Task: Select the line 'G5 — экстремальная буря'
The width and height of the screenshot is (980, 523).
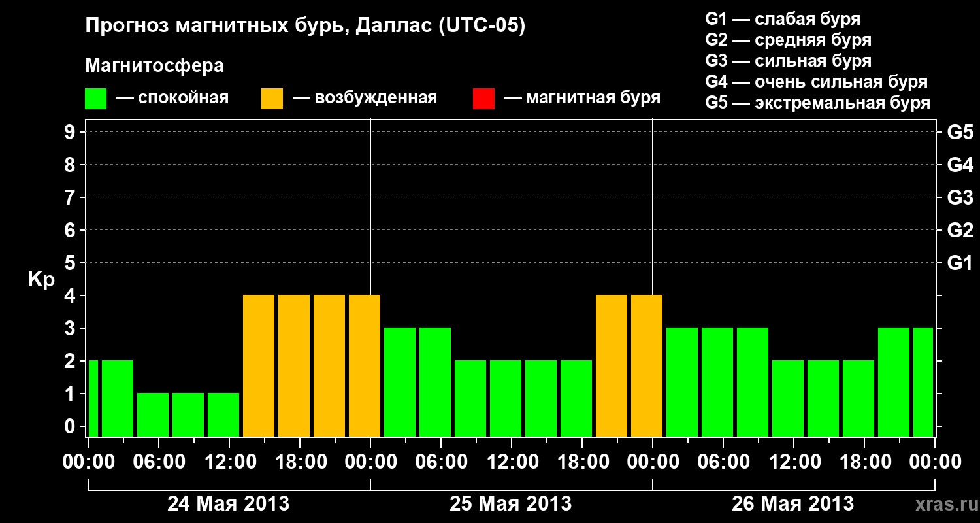Action: (x=817, y=103)
